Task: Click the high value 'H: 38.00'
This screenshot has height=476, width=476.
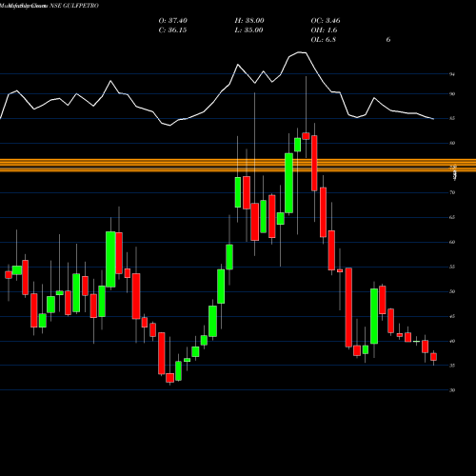Action: [x=249, y=21]
